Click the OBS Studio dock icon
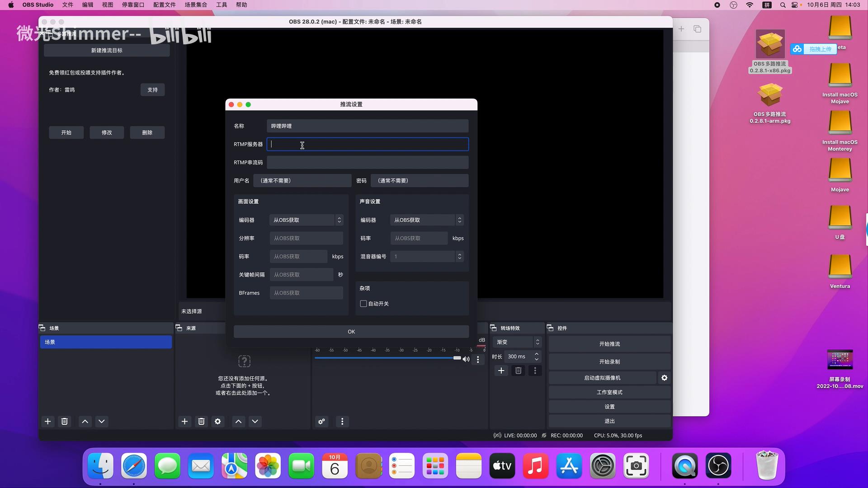This screenshot has width=868, height=488. point(718,465)
